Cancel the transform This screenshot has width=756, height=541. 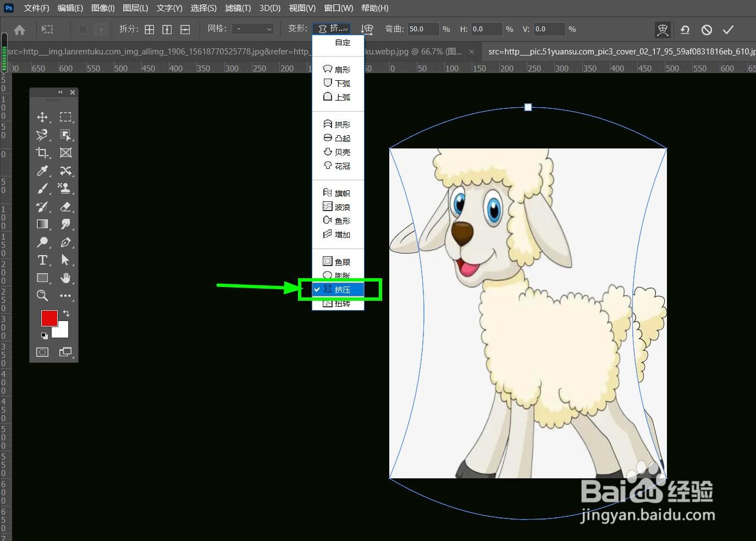pyautogui.click(x=707, y=30)
